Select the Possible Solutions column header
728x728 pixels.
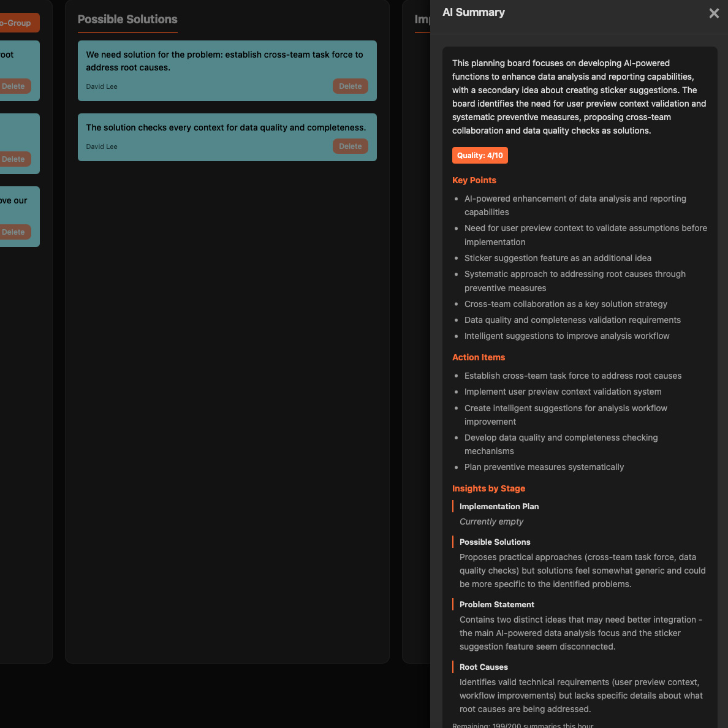point(127,19)
